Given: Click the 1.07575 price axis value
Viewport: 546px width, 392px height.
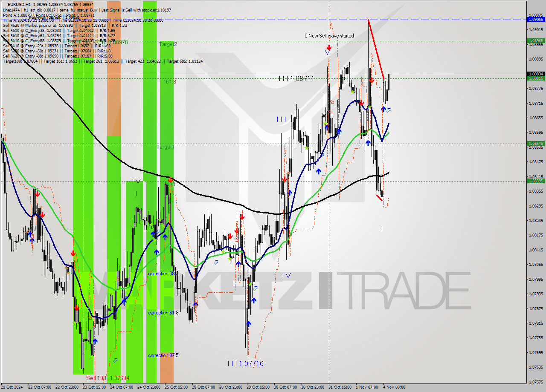Looking at the screenshot, I should coord(536,382).
